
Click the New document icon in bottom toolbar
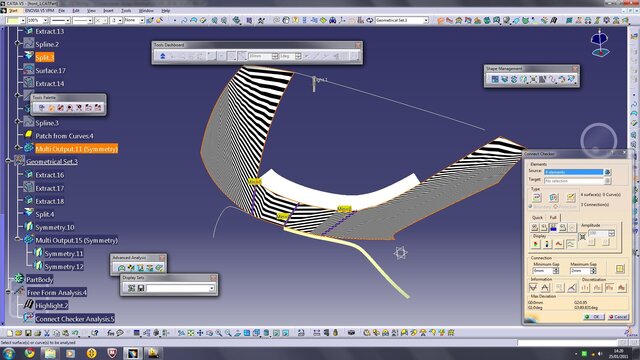(x=10, y=333)
